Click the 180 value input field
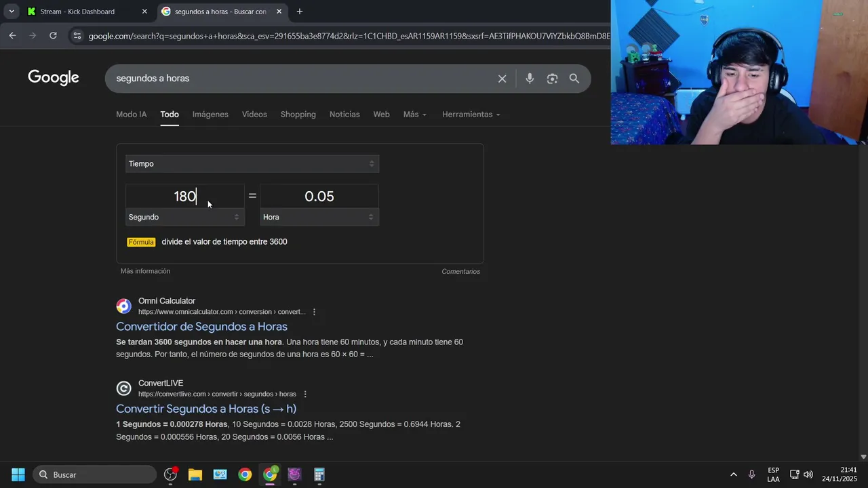The height and width of the screenshot is (488, 868). click(184, 197)
